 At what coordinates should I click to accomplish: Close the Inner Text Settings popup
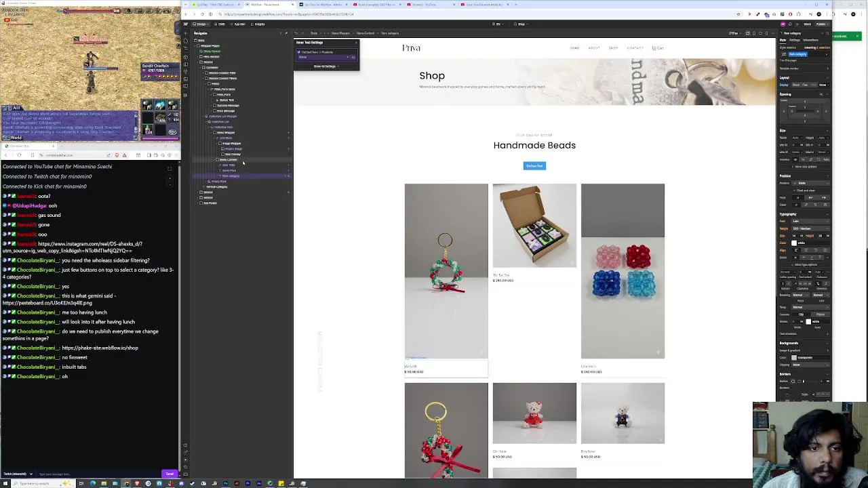[356, 43]
